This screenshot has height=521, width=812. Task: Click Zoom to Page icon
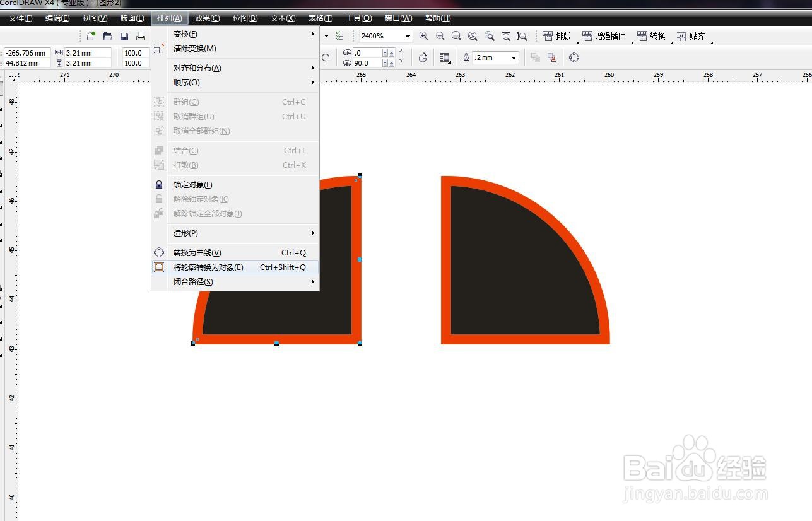[x=489, y=36]
